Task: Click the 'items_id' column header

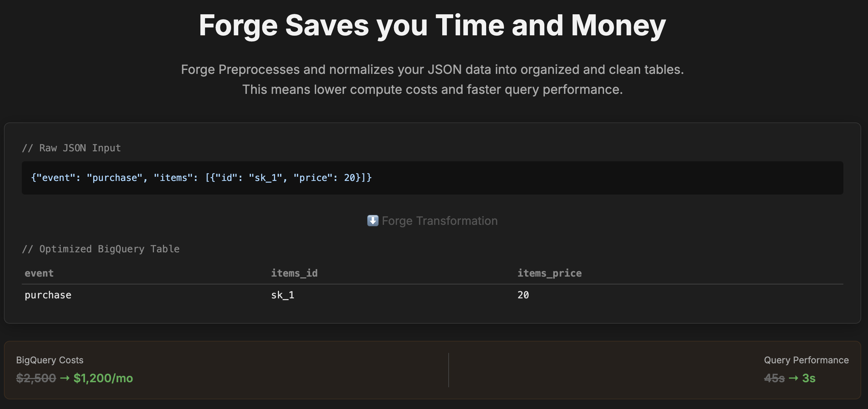Action: (294, 273)
